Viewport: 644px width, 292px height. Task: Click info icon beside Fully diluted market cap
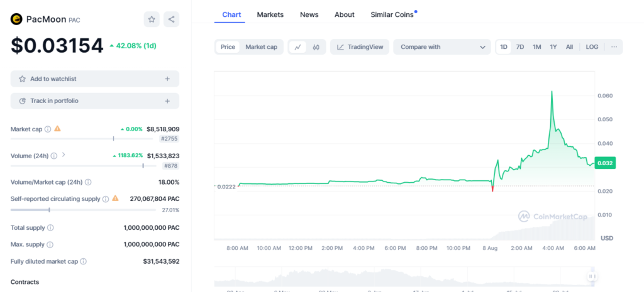coord(83,261)
